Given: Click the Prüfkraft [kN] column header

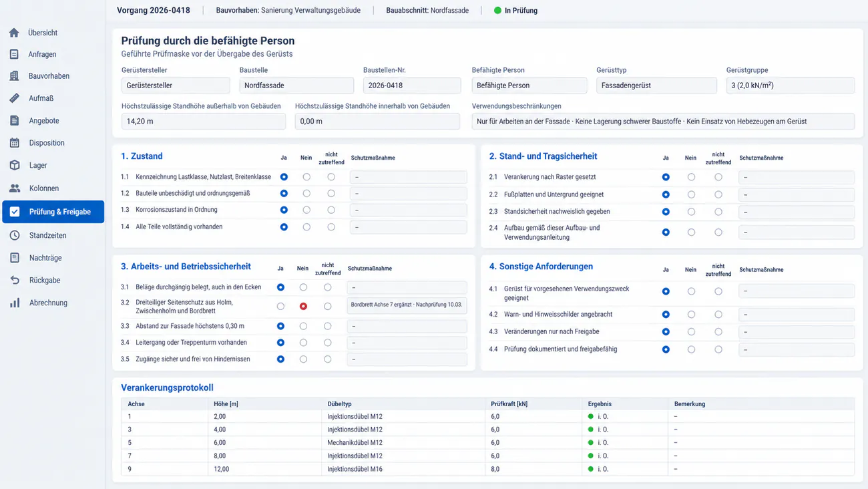Looking at the screenshot, I should click(x=509, y=404).
